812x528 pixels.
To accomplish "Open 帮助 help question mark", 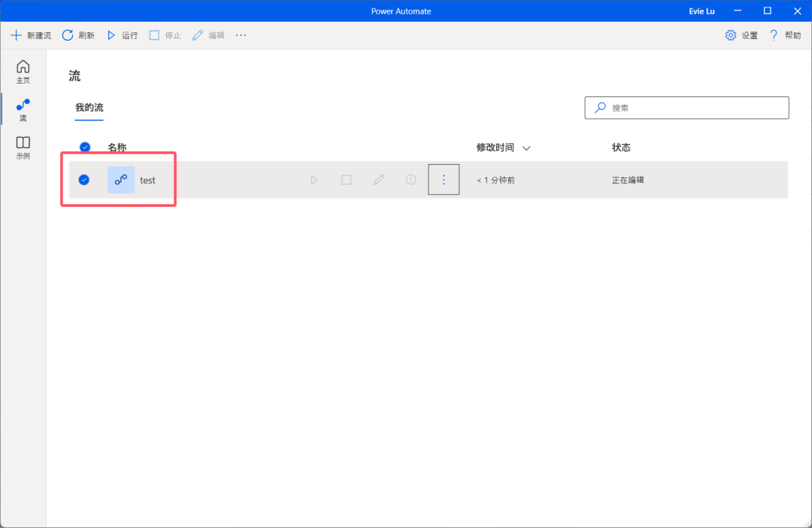I will pos(784,35).
